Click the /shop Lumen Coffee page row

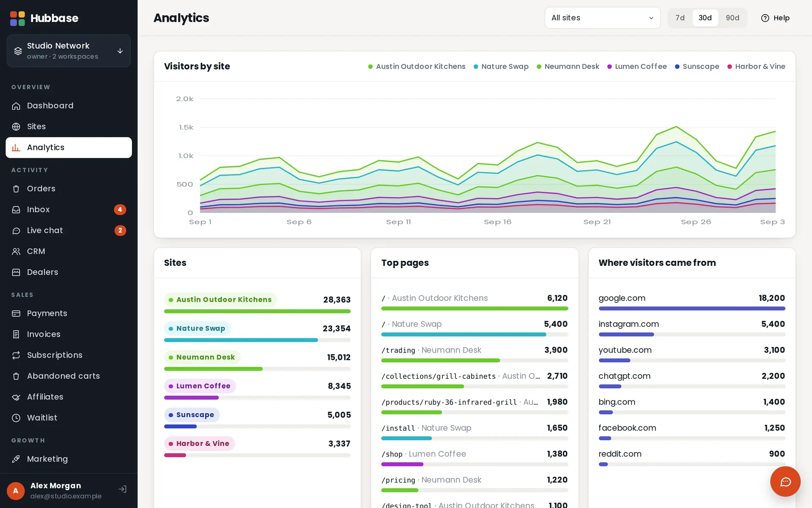475,458
